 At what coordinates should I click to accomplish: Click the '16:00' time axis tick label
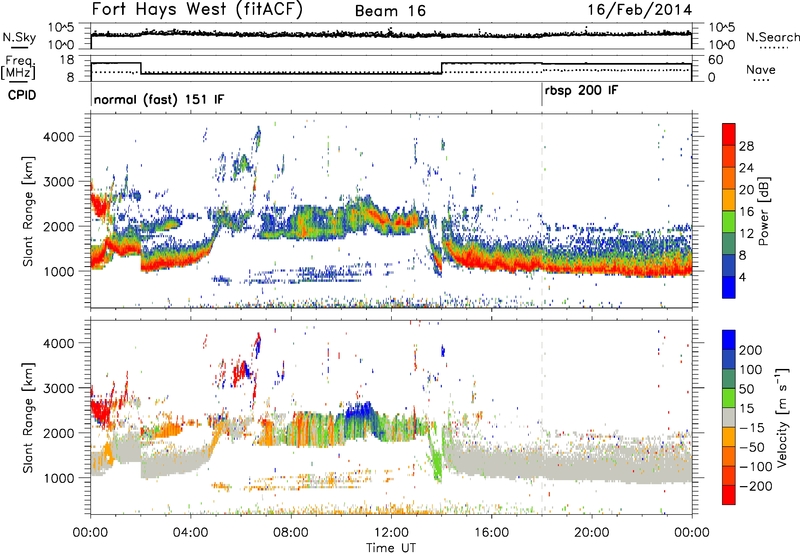[x=491, y=532]
